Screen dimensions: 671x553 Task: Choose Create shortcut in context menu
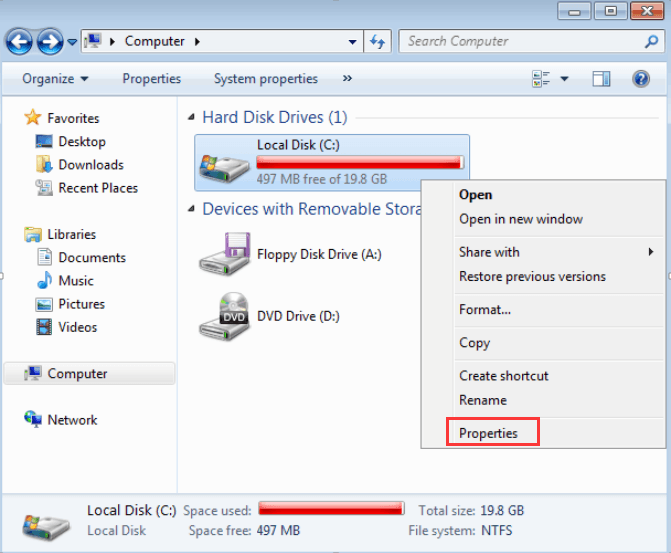[x=504, y=376]
